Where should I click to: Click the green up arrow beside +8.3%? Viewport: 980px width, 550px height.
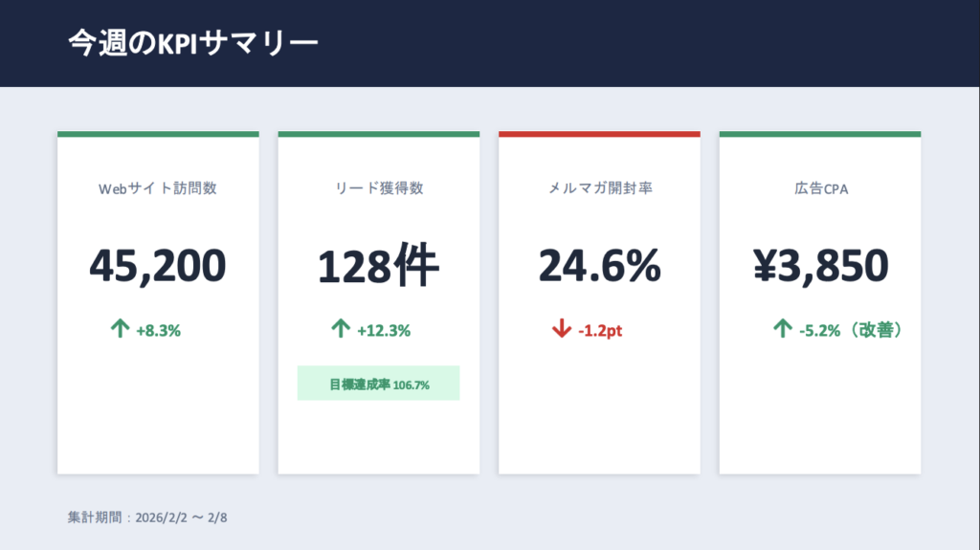coord(120,330)
